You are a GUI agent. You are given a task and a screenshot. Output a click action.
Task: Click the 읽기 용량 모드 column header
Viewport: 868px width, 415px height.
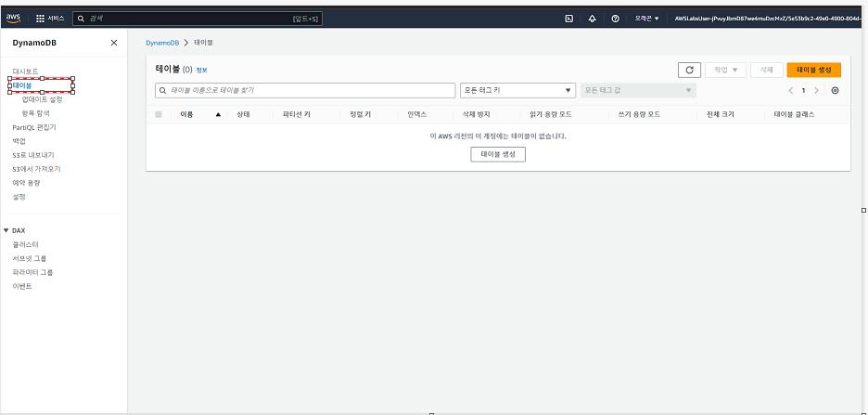tap(551, 115)
